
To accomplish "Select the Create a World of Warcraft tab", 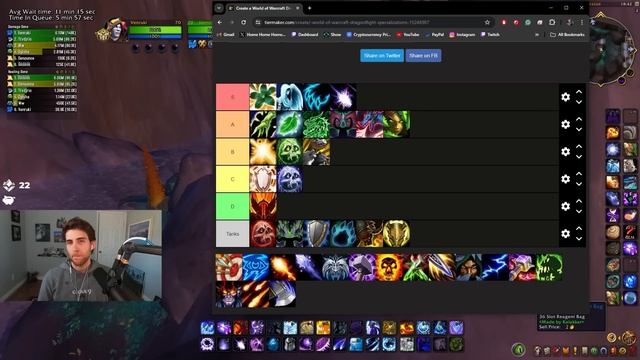I will [x=264, y=8].
